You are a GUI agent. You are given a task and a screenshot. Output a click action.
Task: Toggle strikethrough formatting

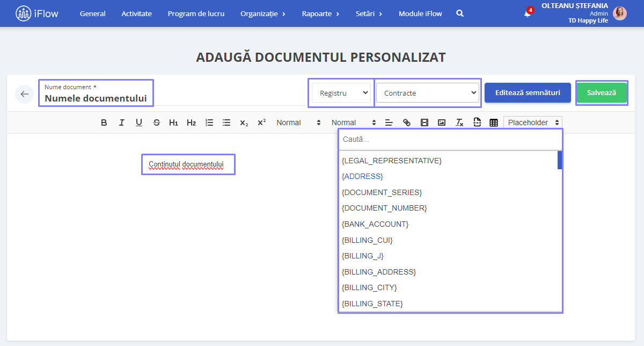(x=156, y=122)
